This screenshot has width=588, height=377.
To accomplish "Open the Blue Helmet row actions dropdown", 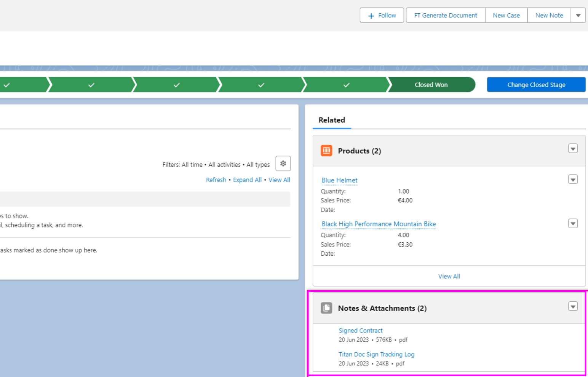I will click(573, 179).
